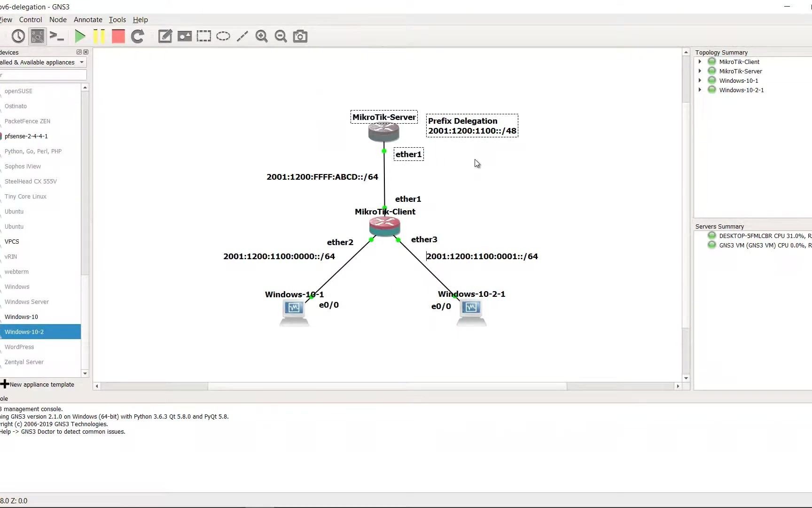Open the appliances filter dropdown

(x=82, y=62)
